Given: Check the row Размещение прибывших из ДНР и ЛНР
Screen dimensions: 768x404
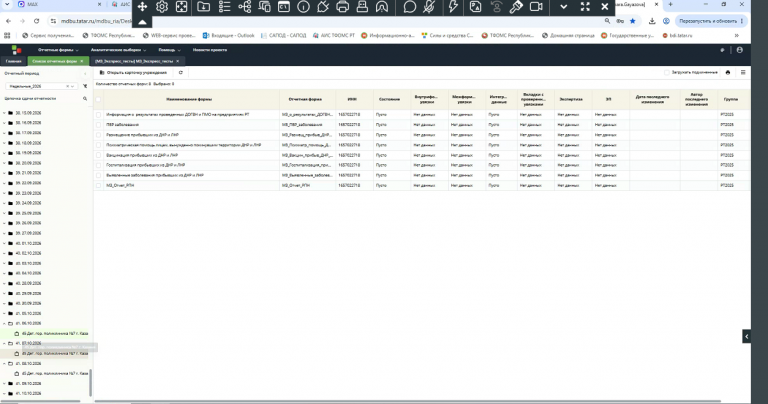Looking at the screenshot, I should (98, 135).
